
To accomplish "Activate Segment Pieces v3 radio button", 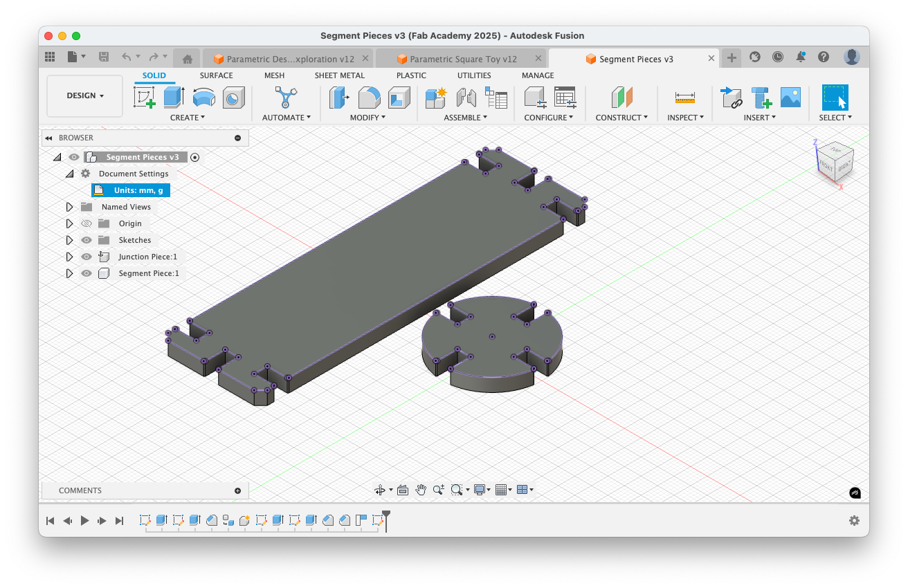I will click(195, 157).
